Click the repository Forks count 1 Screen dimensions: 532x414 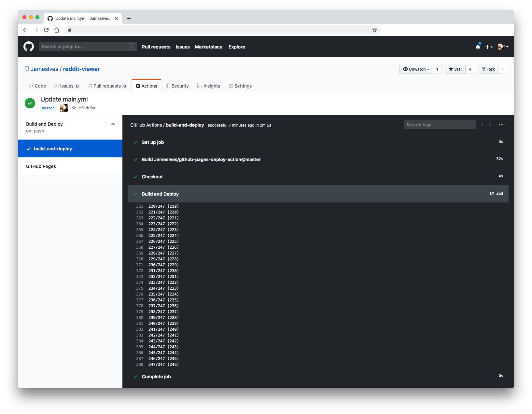point(502,69)
